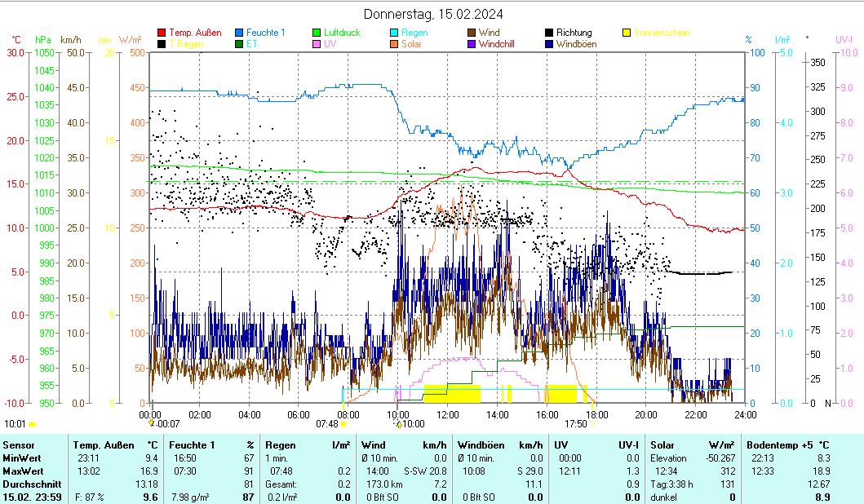Click the 12:00 label on time axis

tap(447, 414)
